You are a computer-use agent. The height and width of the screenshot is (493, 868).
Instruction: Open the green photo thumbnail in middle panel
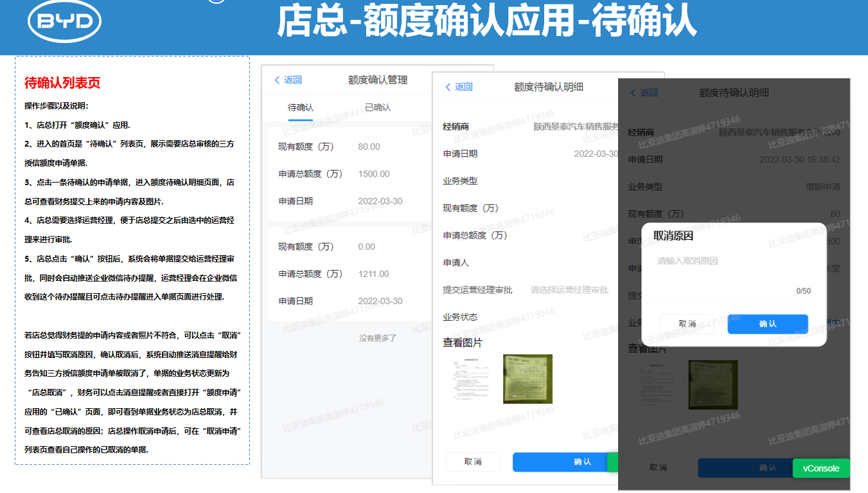tap(527, 379)
